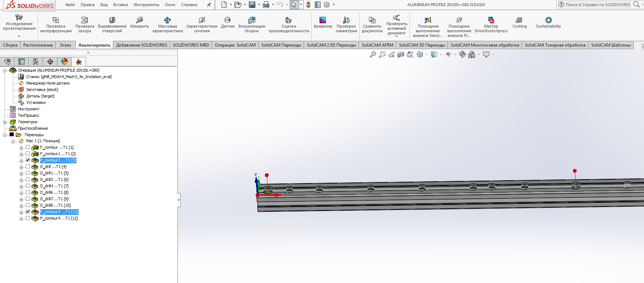Click the Zoom to Fit icon

point(373,54)
